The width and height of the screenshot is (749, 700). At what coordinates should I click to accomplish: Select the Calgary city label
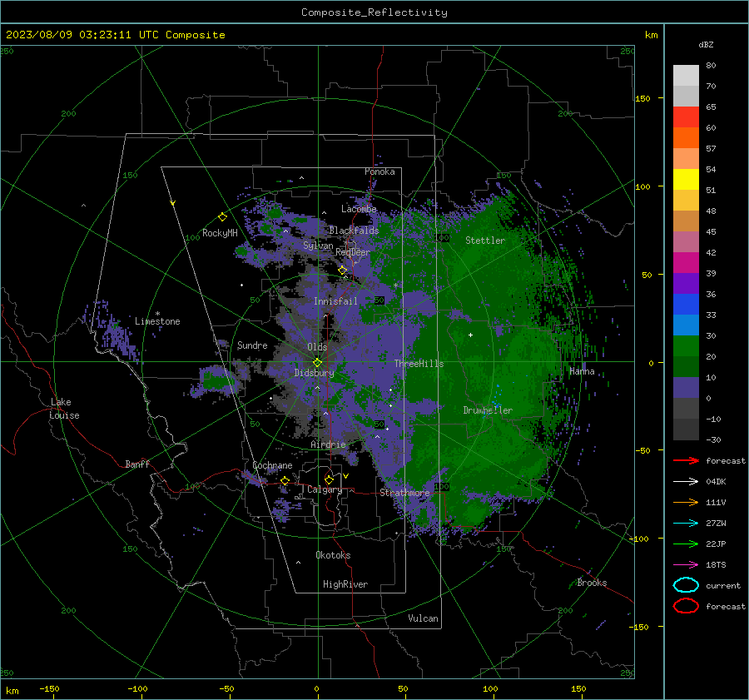click(325, 489)
